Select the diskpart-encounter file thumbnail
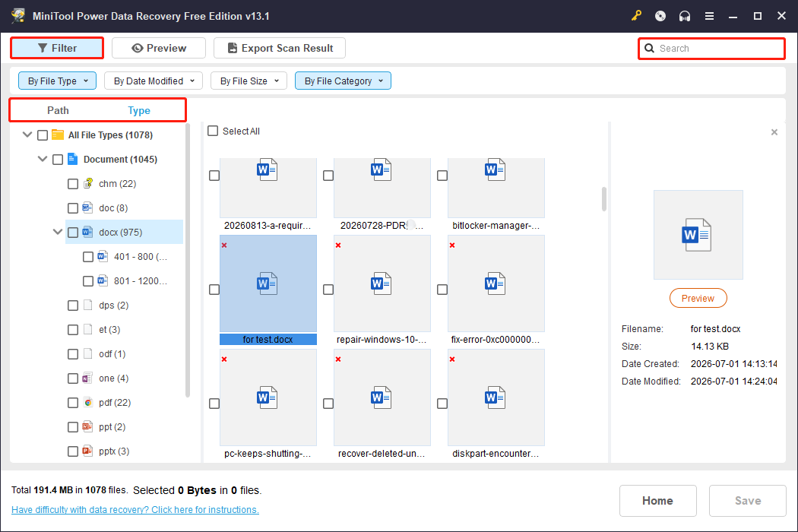The image size is (798, 532). (x=496, y=397)
